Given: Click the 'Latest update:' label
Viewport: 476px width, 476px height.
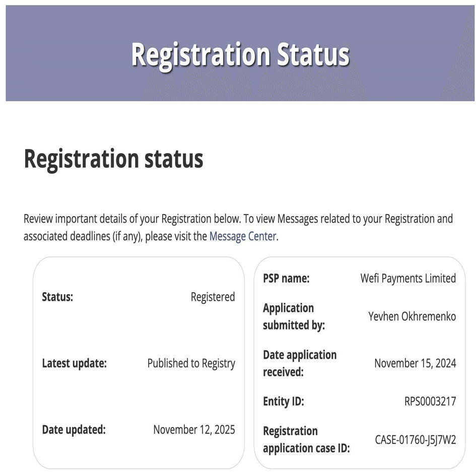Looking at the screenshot, I should point(74,363).
